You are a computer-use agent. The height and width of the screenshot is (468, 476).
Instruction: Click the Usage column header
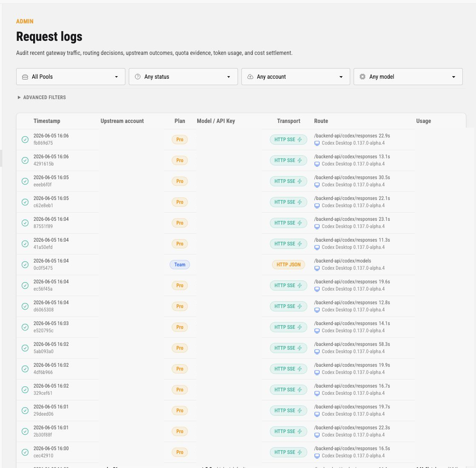click(x=423, y=121)
